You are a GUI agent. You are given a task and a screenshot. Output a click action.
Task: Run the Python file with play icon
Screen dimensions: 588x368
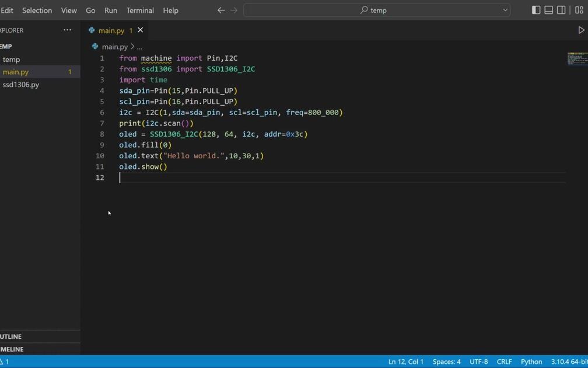[x=581, y=30]
